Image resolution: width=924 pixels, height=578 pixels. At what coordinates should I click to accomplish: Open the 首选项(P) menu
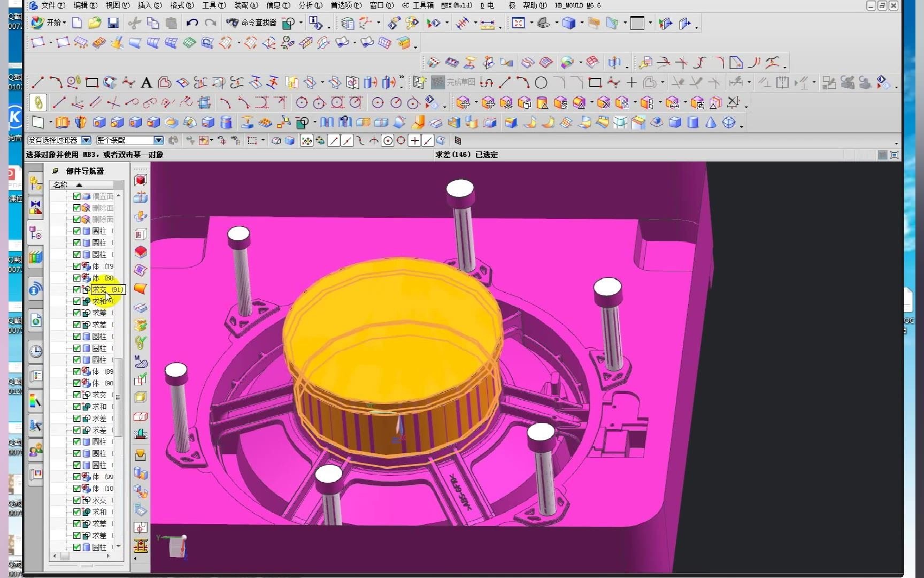[346, 5]
